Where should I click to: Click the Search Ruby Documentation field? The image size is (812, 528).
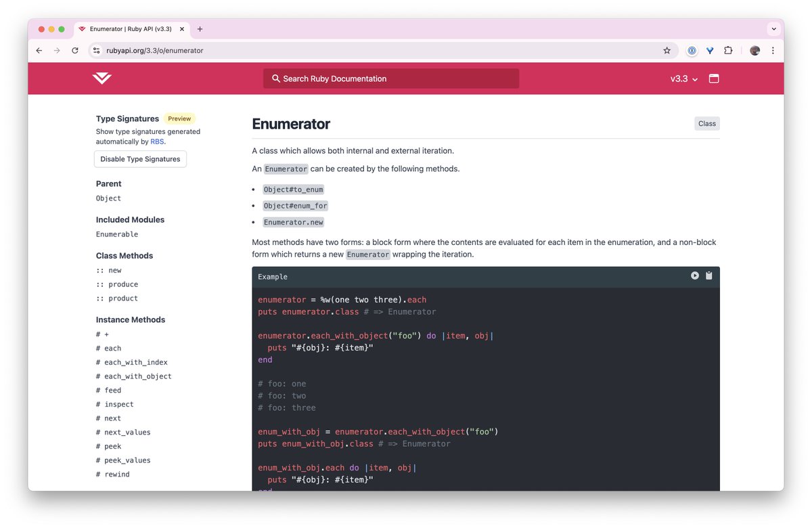(x=390, y=78)
